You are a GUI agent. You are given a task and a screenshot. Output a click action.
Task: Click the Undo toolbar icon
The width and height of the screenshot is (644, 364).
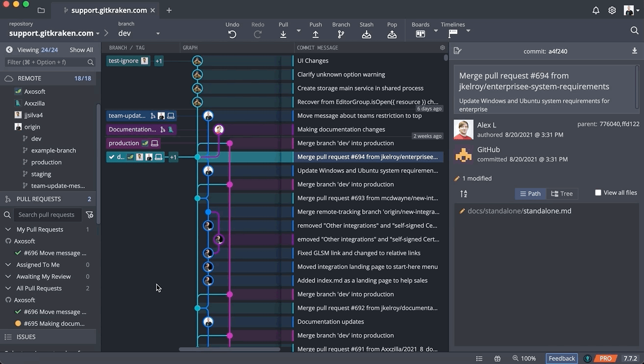(x=232, y=34)
